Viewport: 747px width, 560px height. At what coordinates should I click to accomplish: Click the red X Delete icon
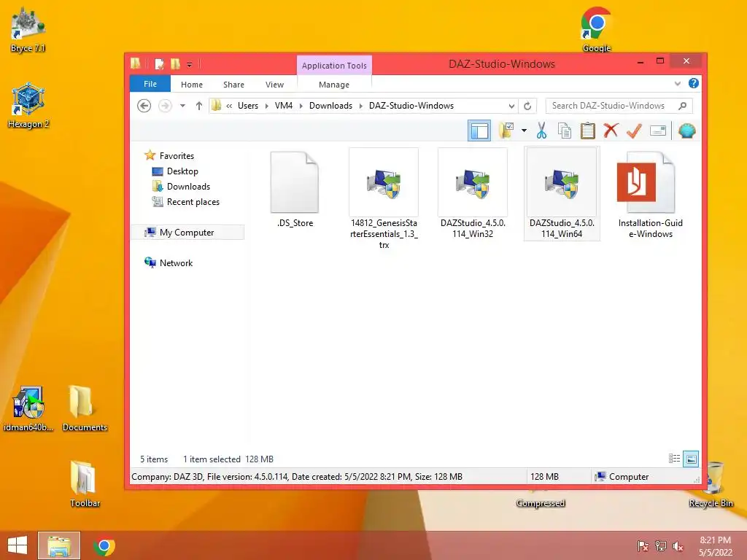(611, 131)
